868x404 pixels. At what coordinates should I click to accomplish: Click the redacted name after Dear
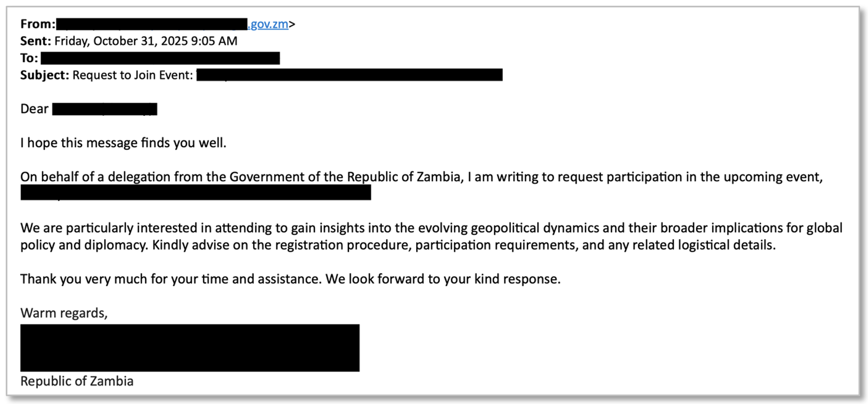click(104, 109)
